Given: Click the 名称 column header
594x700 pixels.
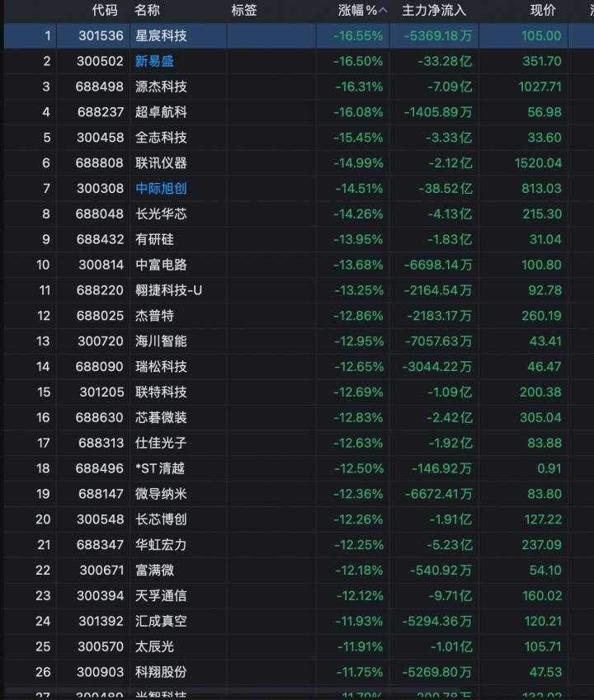Looking at the screenshot, I should (x=148, y=10).
